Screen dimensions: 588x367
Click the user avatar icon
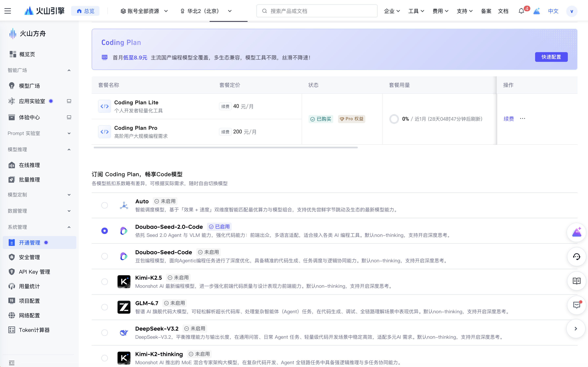click(571, 11)
